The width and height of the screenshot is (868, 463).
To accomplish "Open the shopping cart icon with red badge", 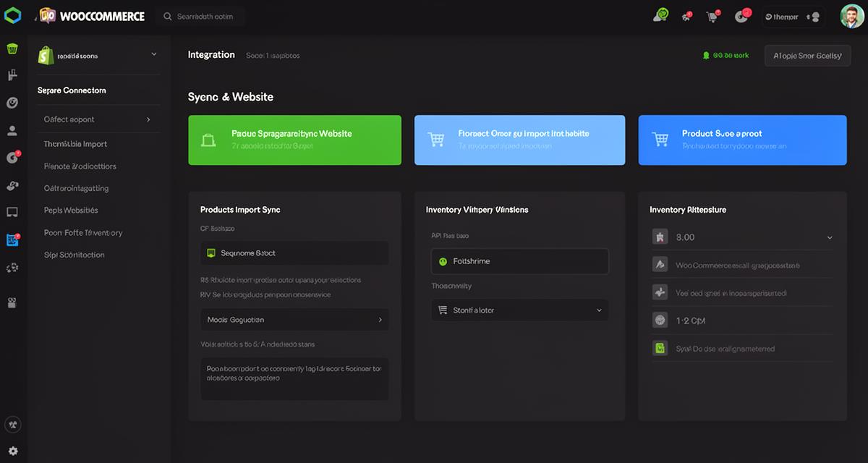I will (x=713, y=16).
